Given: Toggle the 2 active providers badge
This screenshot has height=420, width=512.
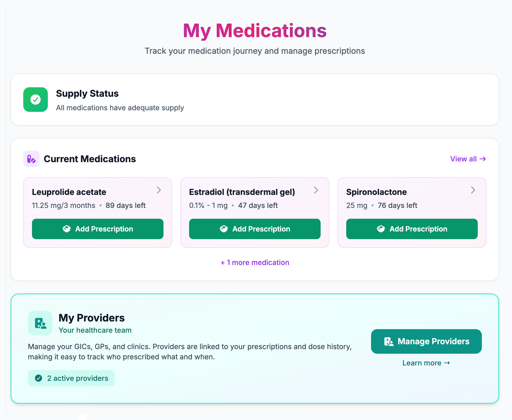Looking at the screenshot, I should [x=71, y=378].
